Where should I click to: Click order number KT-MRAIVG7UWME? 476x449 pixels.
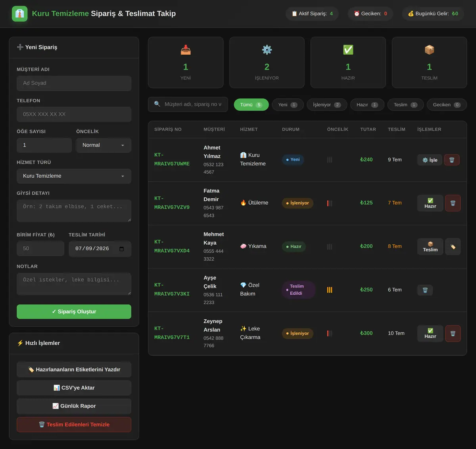pyautogui.click(x=172, y=159)
